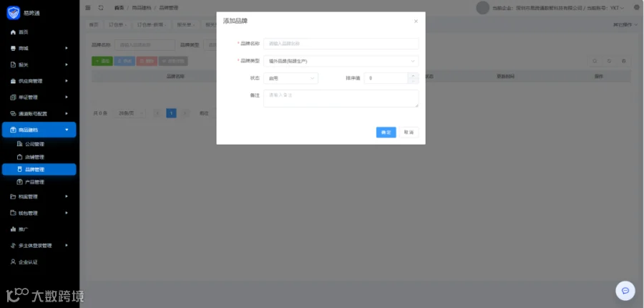
Task: Click the 商品建档 box icon
Action: point(13,130)
